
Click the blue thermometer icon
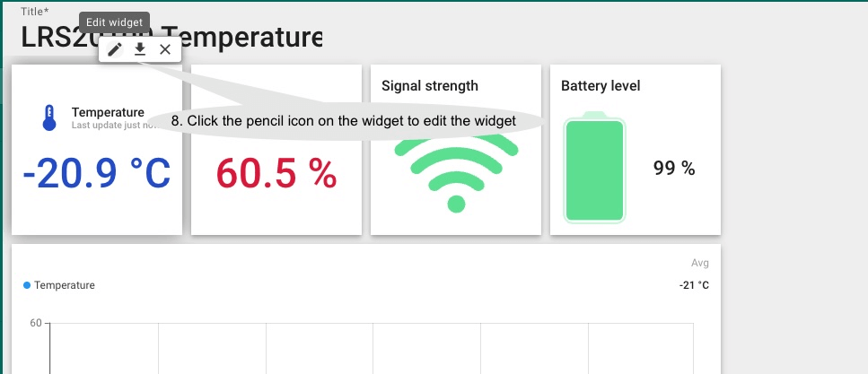(49, 117)
